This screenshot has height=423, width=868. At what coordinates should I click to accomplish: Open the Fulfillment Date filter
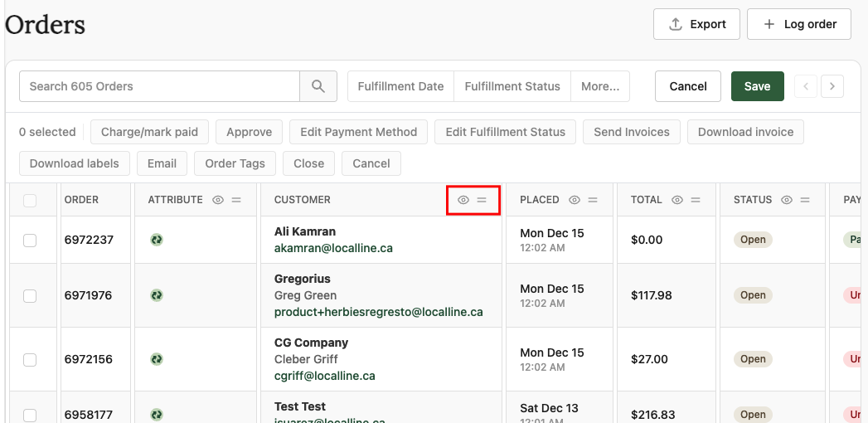pyautogui.click(x=400, y=86)
